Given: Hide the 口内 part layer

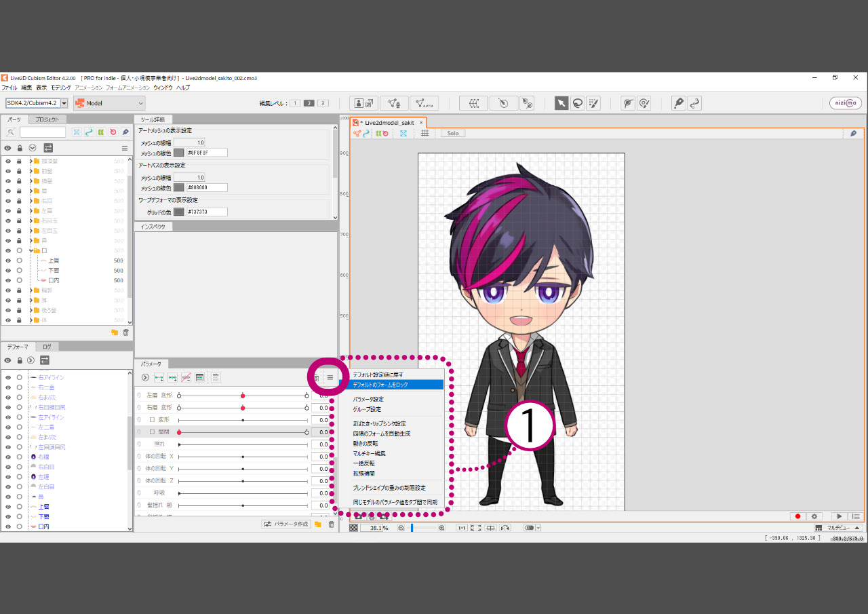Looking at the screenshot, I should point(8,280).
